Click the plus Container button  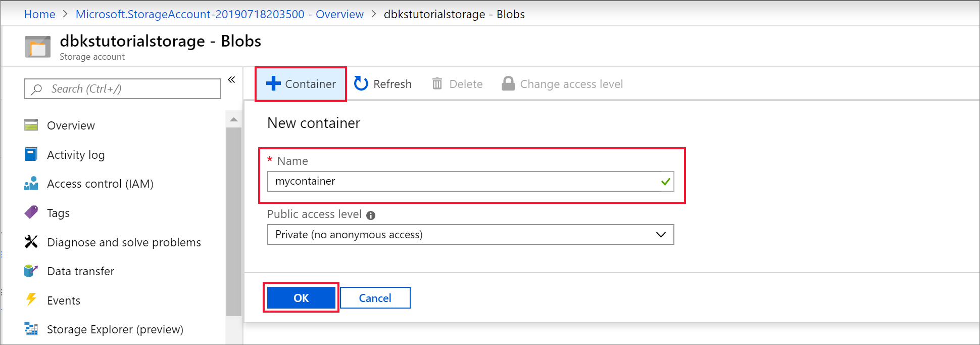301,84
